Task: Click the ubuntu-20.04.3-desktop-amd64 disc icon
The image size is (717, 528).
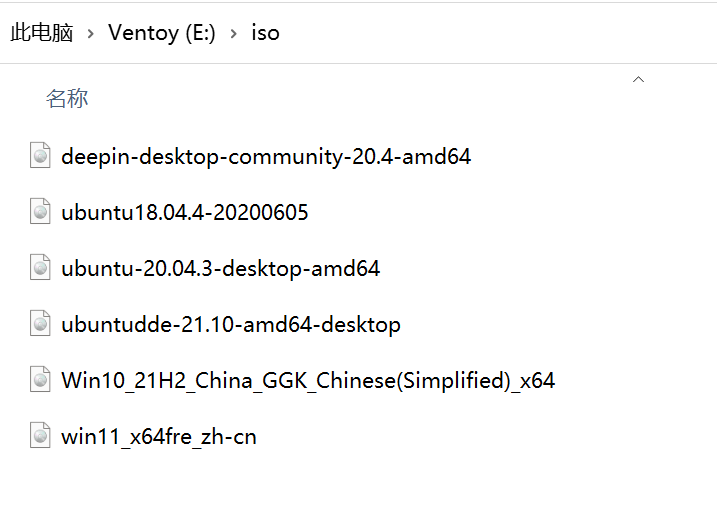Action: (40, 267)
